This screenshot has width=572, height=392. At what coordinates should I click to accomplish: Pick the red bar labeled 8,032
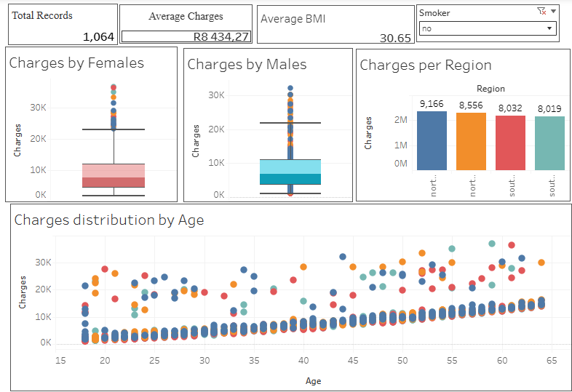(510, 143)
